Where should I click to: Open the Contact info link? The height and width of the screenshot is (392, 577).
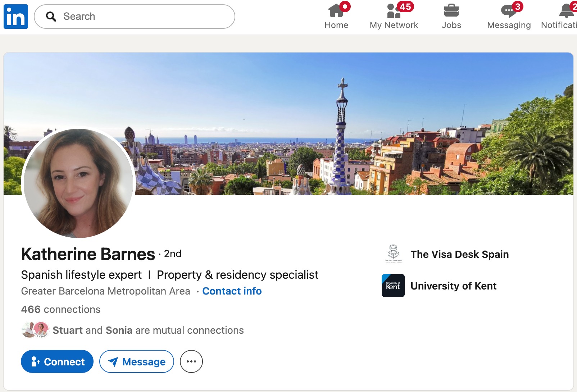pyautogui.click(x=232, y=291)
